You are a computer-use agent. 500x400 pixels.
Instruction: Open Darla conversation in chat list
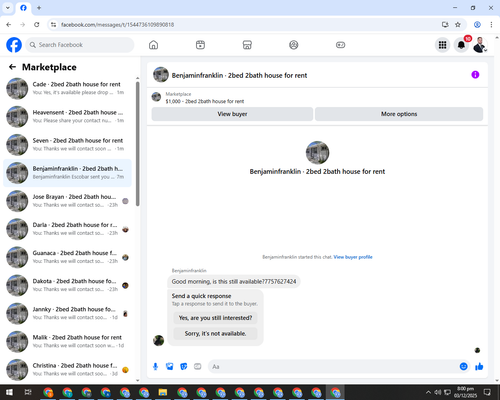pos(67,229)
